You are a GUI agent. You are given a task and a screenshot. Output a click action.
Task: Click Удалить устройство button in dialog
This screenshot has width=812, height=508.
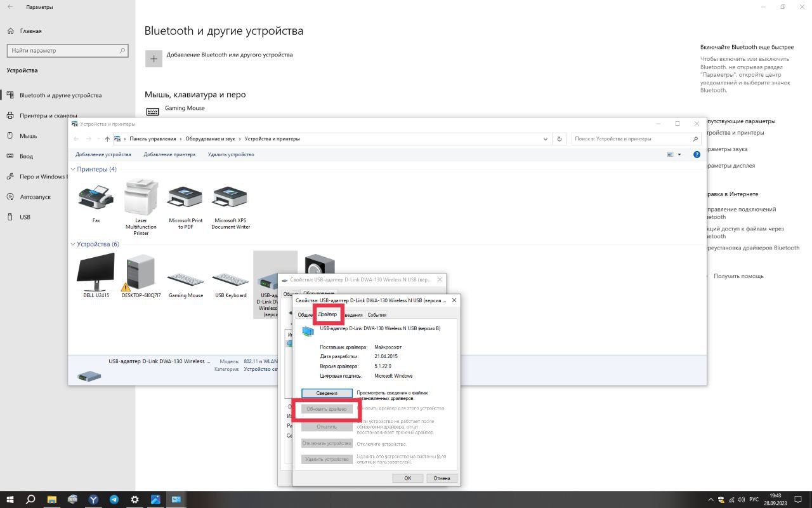click(327, 459)
